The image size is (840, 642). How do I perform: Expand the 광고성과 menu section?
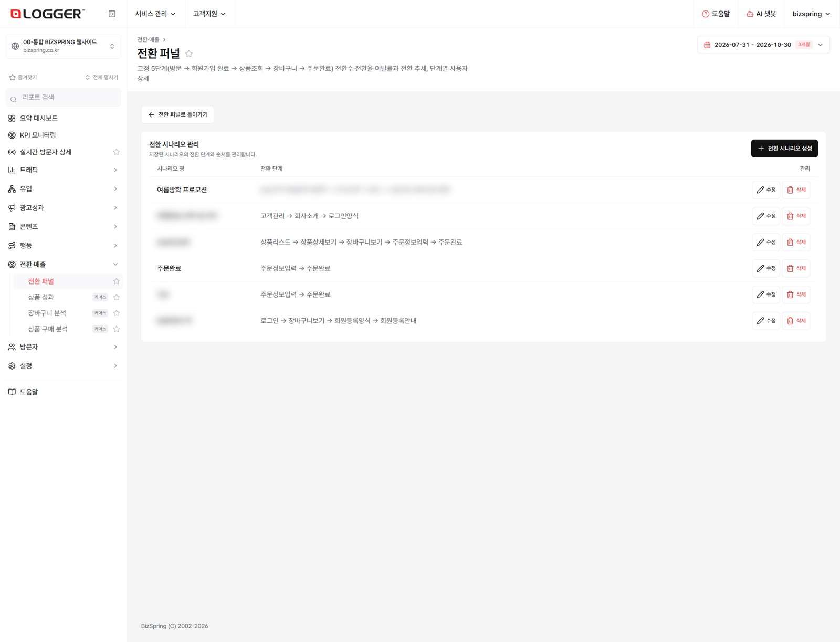click(x=63, y=208)
